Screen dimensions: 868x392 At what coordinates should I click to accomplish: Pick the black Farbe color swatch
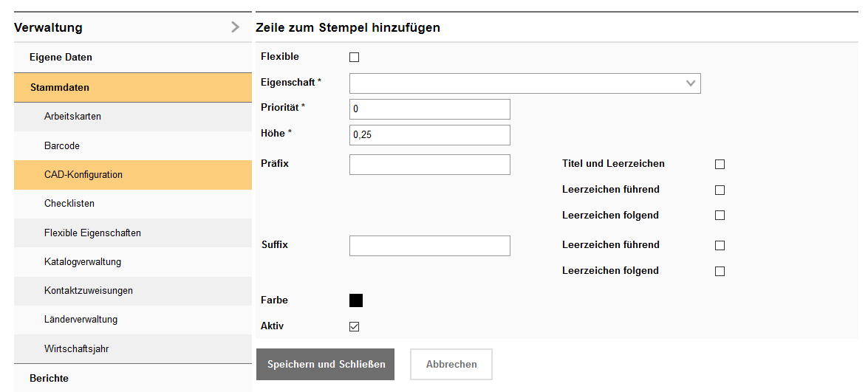coord(356,300)
